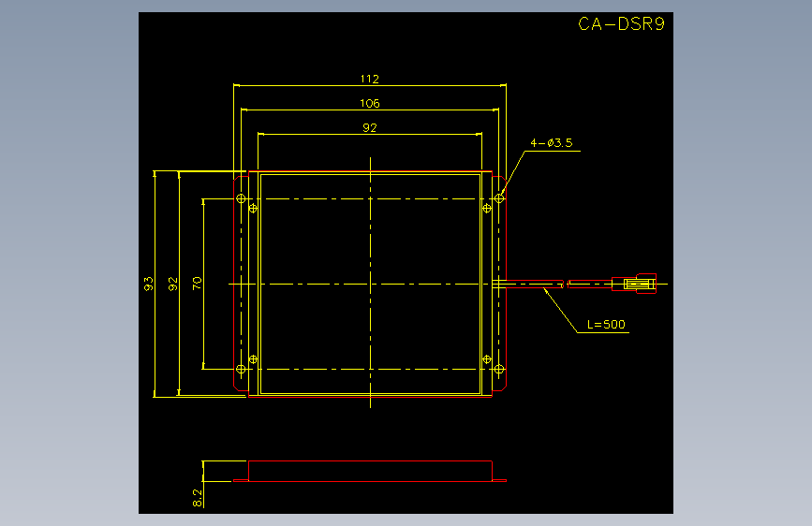Click the red side-view profile rectangle
This screenshot has width=812, height=526.
pos(370,471)
